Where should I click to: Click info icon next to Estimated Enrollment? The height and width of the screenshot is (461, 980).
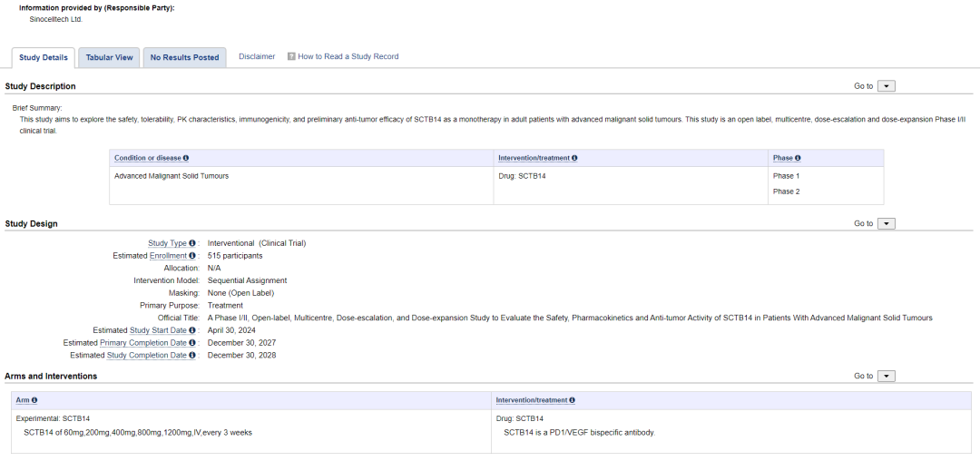[x=192, y=256]
